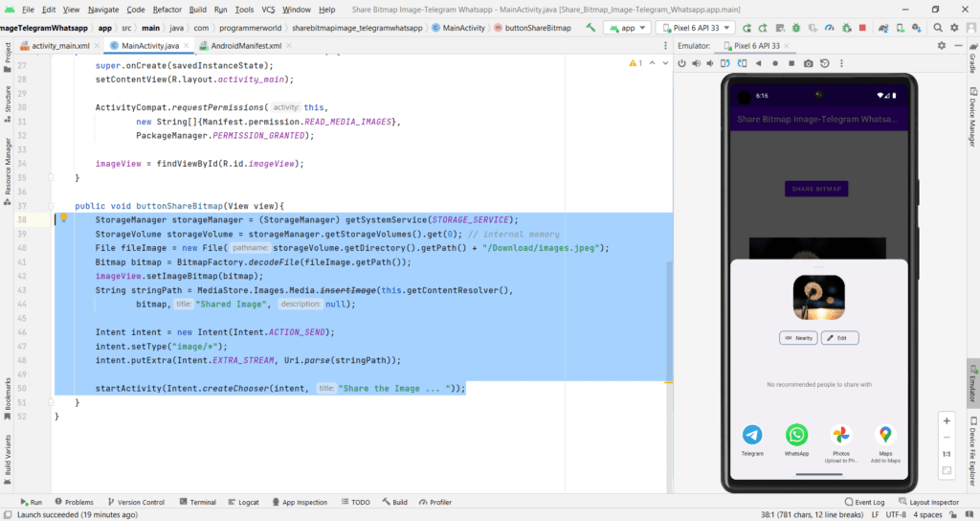
Task: Click Apply Changes and Restart Activity icon
Action: click(x=763, y=28)
